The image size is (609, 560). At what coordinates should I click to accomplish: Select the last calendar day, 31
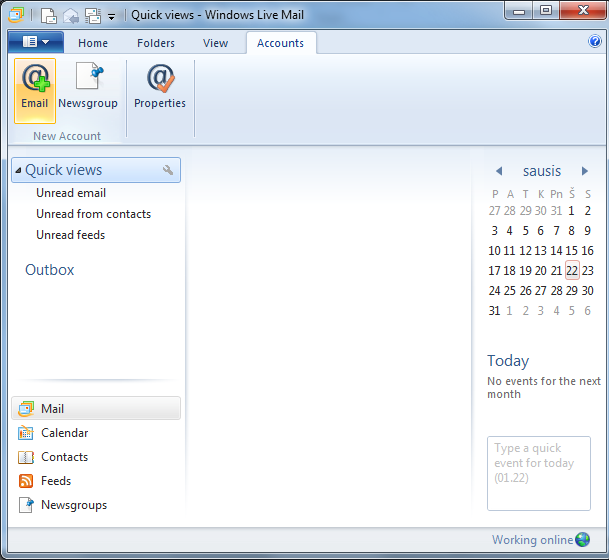pyautogui.click(x=494, y=311)
